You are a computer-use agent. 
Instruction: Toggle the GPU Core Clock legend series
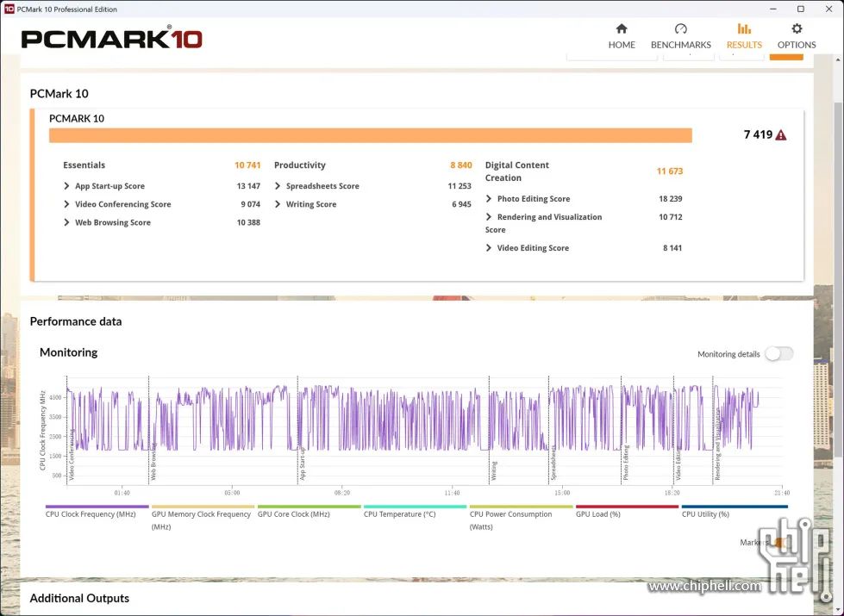pyautogui.click(x=309, y=512)
